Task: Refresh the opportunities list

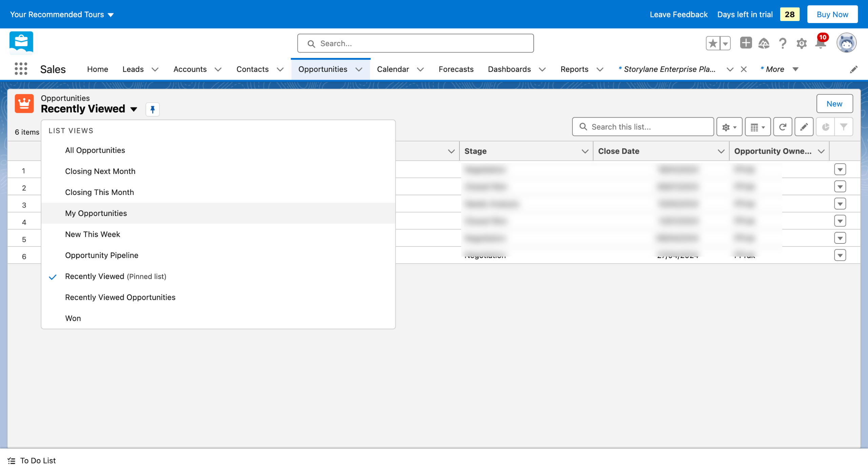Action: pos(783,127)
